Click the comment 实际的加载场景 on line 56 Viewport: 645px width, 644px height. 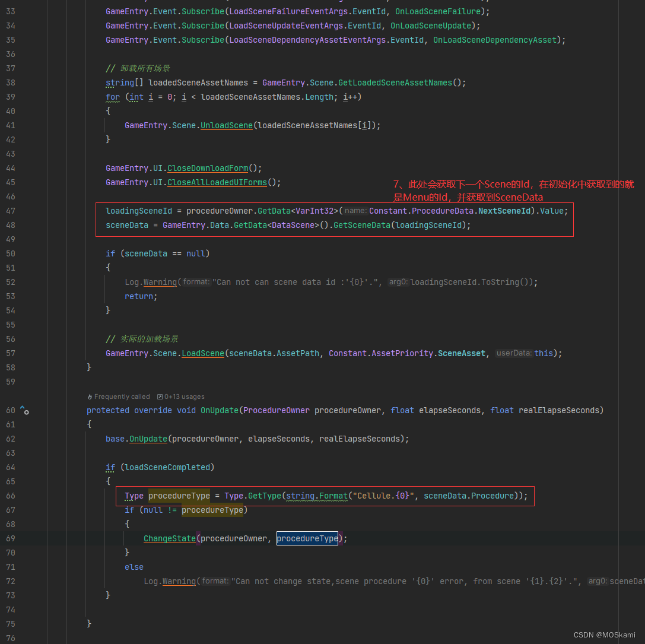142,339
